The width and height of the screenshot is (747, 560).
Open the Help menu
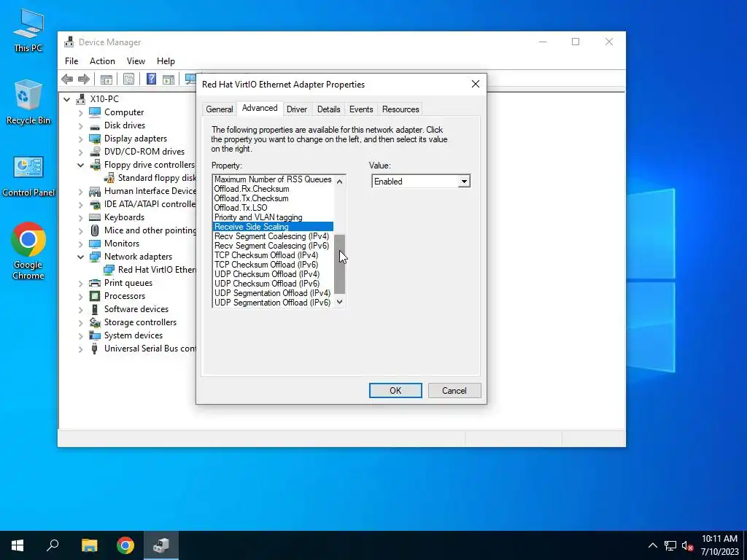click(x=166, y=61)
